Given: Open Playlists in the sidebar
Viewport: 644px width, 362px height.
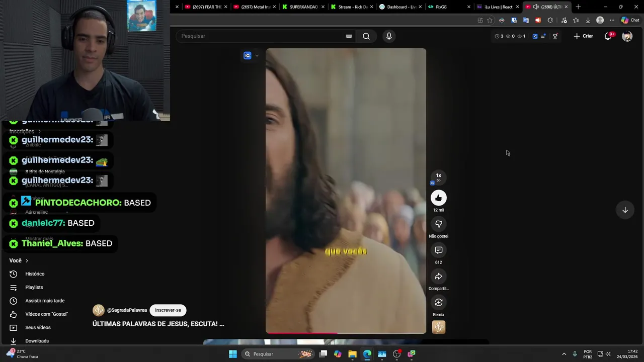Looking at the screenshot, I should coord(34,288).
